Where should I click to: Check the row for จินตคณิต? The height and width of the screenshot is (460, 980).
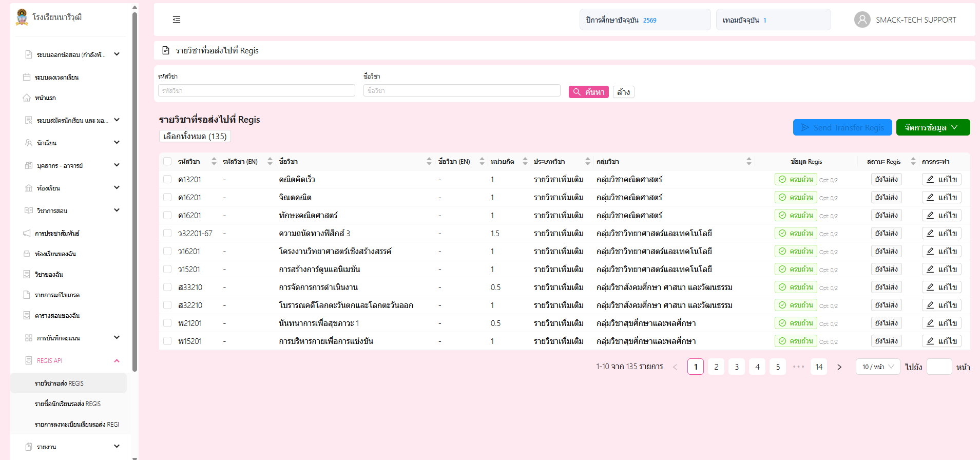[x=167, y=197]
